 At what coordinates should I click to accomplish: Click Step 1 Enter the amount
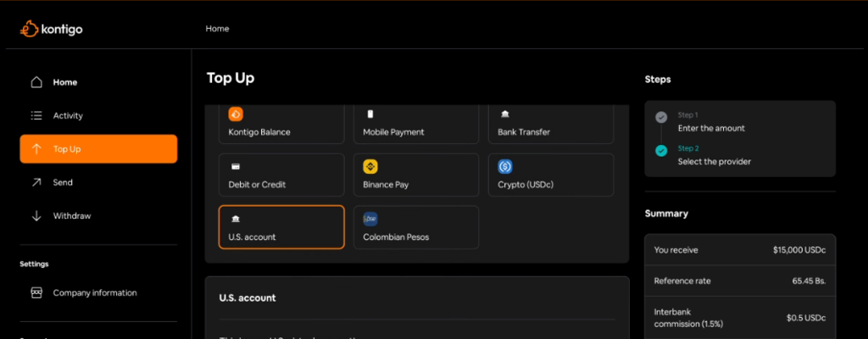tap(710, 122)
